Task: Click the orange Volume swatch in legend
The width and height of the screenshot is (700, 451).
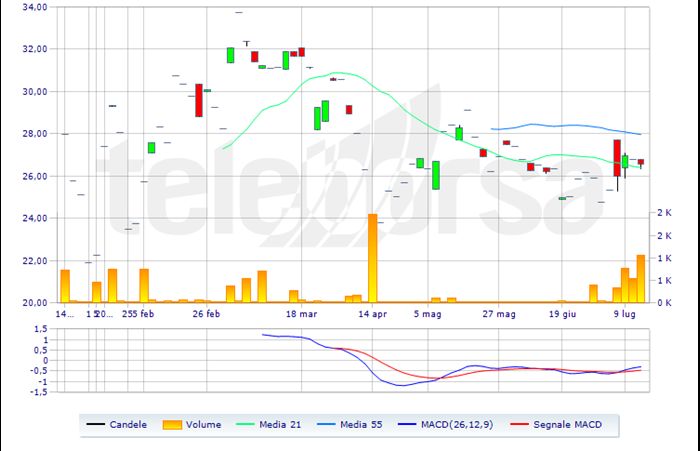Action: click(172, 425)
